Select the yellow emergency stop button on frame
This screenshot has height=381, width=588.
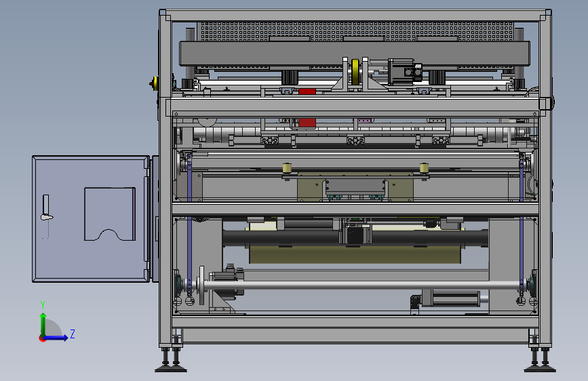coord(153,83)
